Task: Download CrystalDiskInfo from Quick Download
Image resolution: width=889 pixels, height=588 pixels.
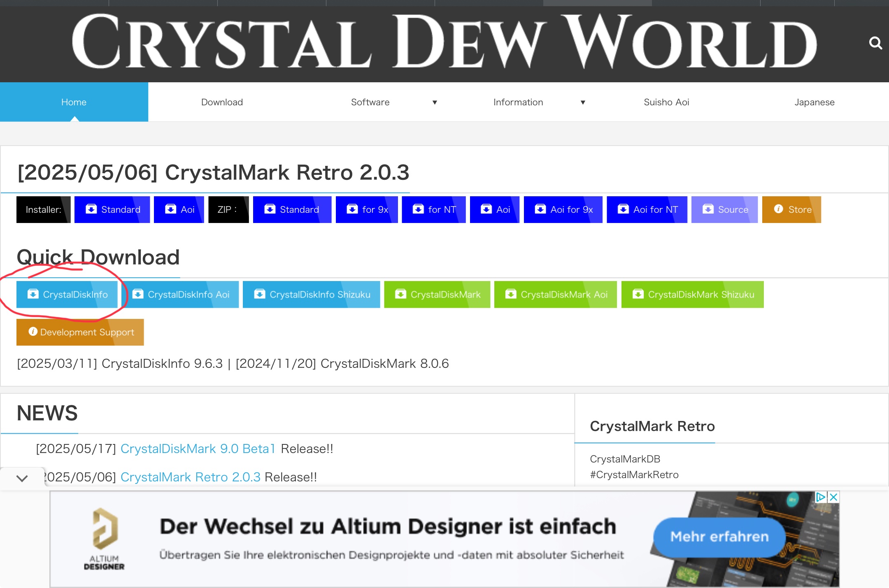Action: click(67, 295)
